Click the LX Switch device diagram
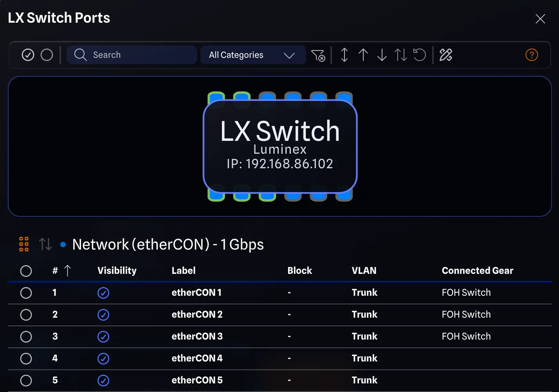Screen dimensions: 559x392 [280, 146]
